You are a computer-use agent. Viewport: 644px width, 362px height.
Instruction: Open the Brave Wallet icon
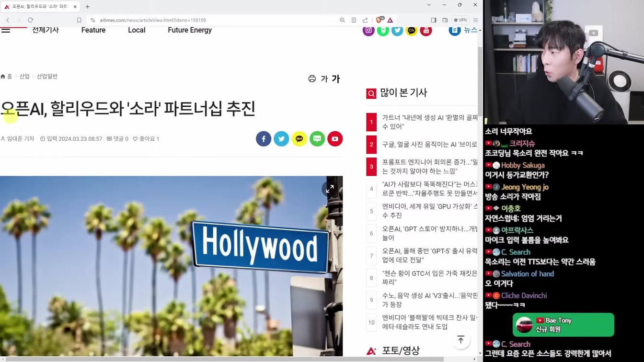445,20
